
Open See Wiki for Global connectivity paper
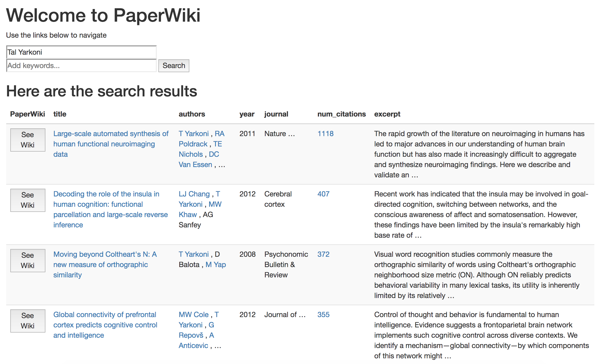coord(28,321)
